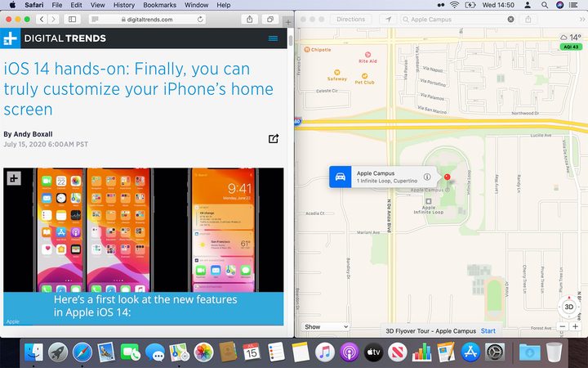The height and width of the screenshot is (368, 588).
Task: Click the digitaltrends.com address field
Action: 148,19
